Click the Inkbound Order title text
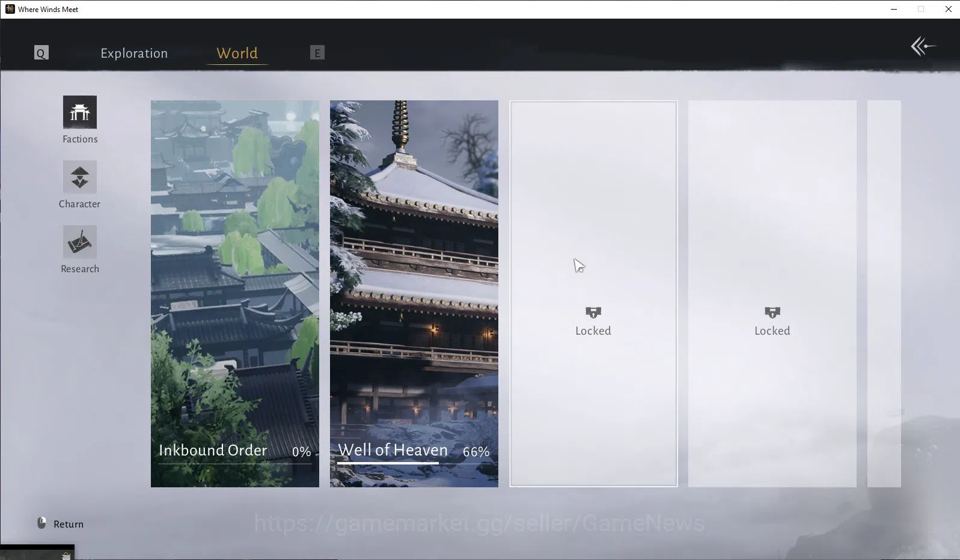 tap(213, 450)
